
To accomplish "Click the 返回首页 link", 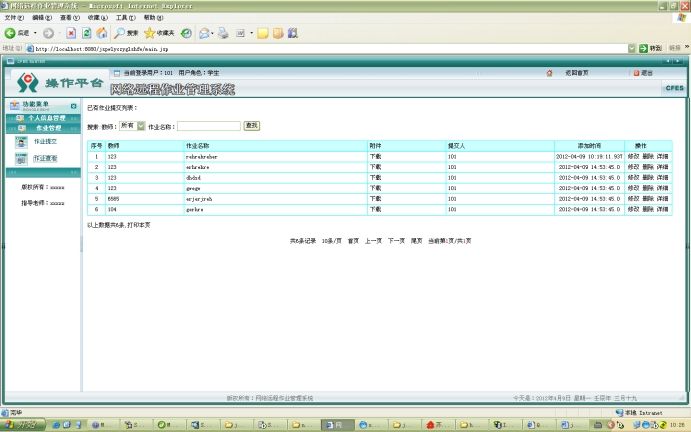I will (x=577, y=73).
